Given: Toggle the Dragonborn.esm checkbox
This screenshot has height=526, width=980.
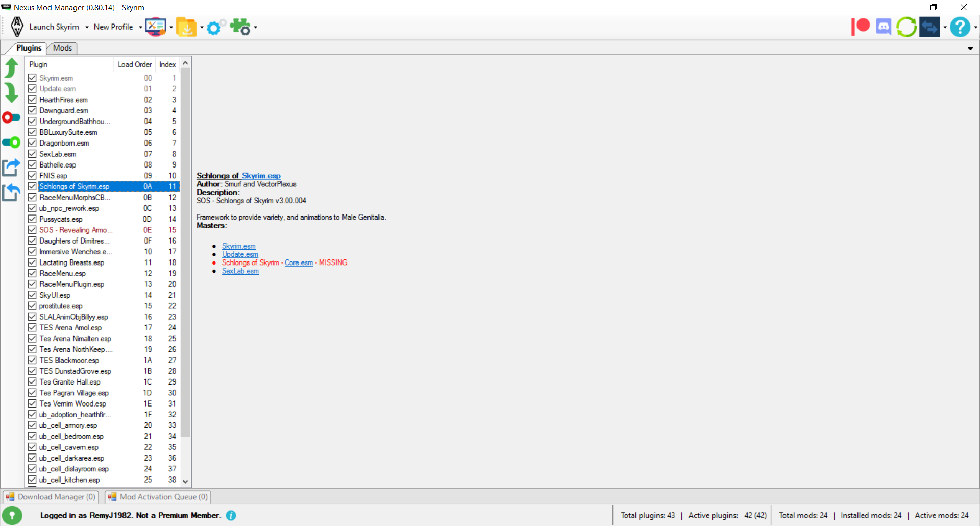Looking at the screenshot, I should pos(32,143).
